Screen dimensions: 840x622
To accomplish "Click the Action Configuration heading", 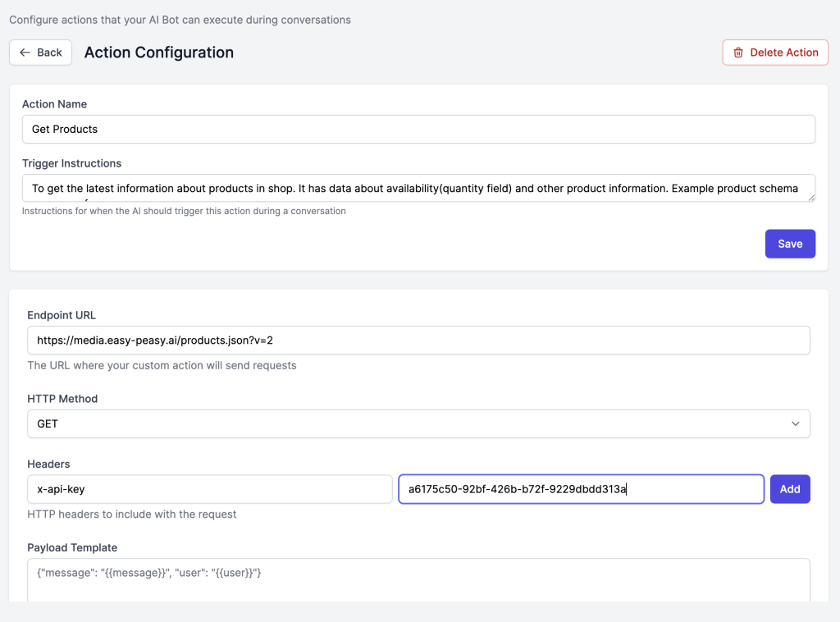I will click(x=159, y=53).
